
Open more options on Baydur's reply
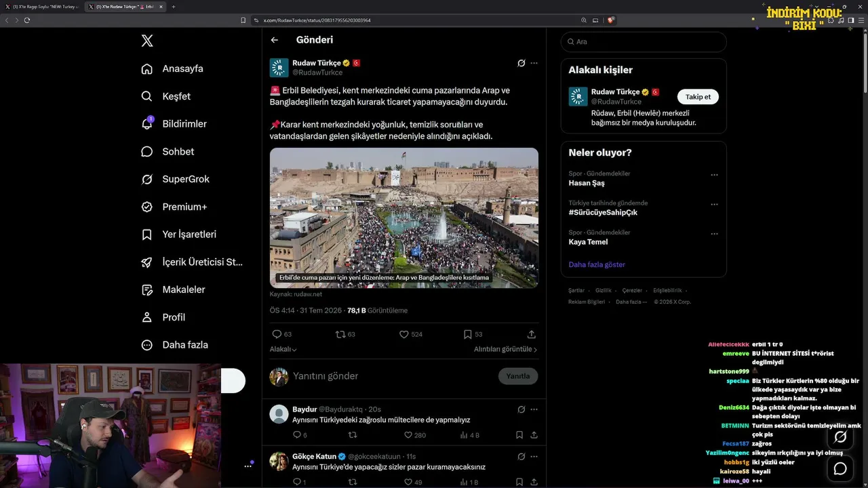(534, 409)
